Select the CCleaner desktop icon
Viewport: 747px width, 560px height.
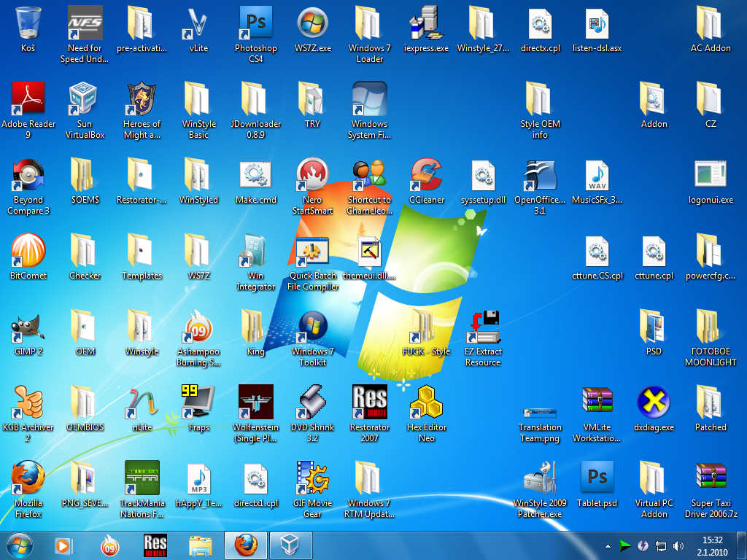(x=427, y=176)
